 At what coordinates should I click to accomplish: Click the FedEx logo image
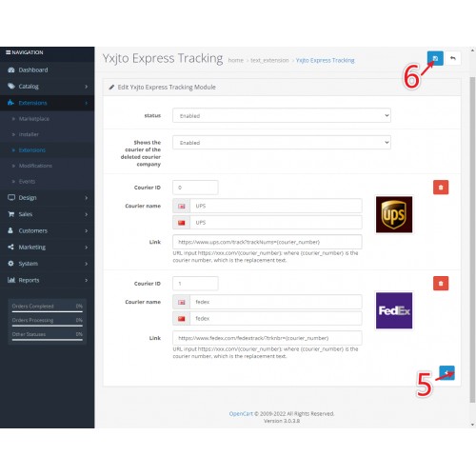pyautogui.click(x=394, y=310)
